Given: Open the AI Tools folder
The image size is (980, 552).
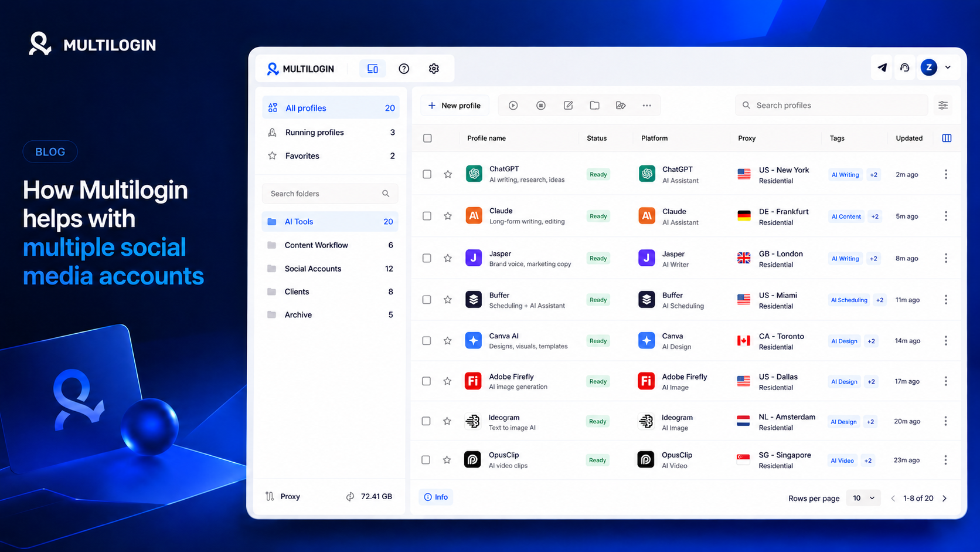Looking at the screenshot, I should tap(330, 221).
